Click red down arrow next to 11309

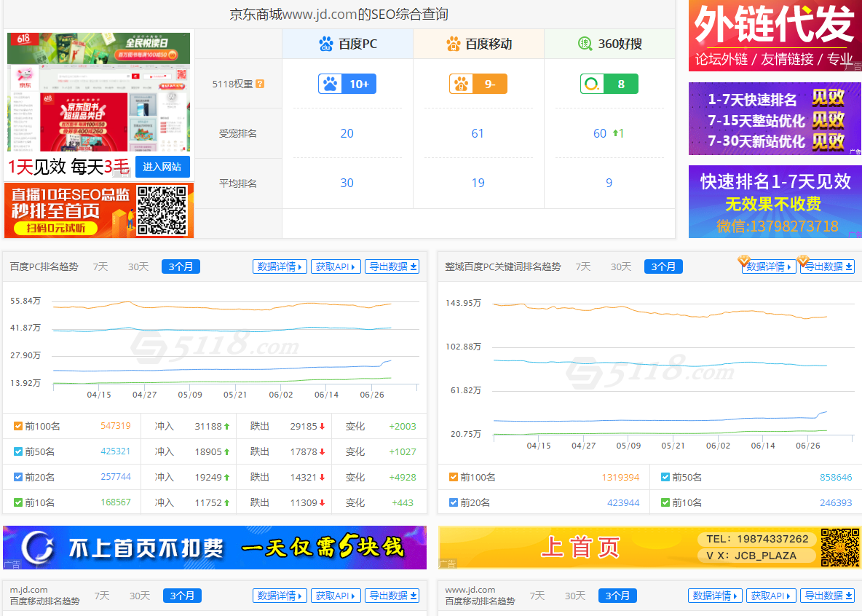tap(322, 502)
